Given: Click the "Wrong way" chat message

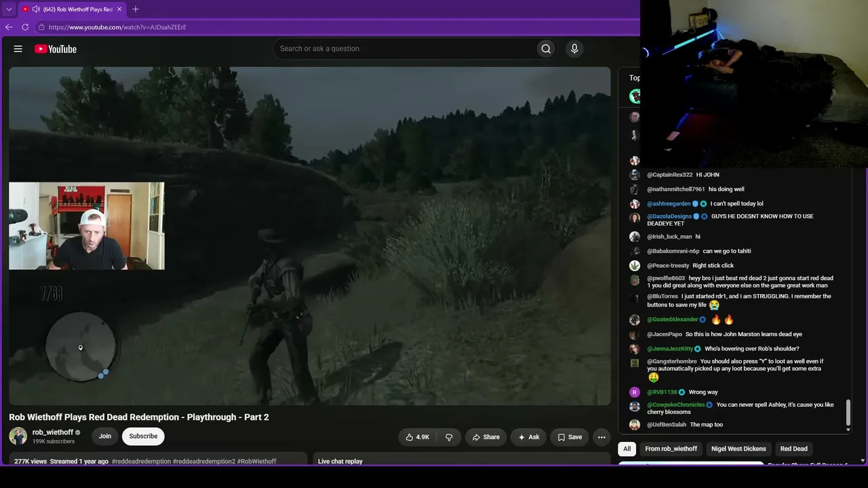Looking at the screenshot, I should 703,392.
